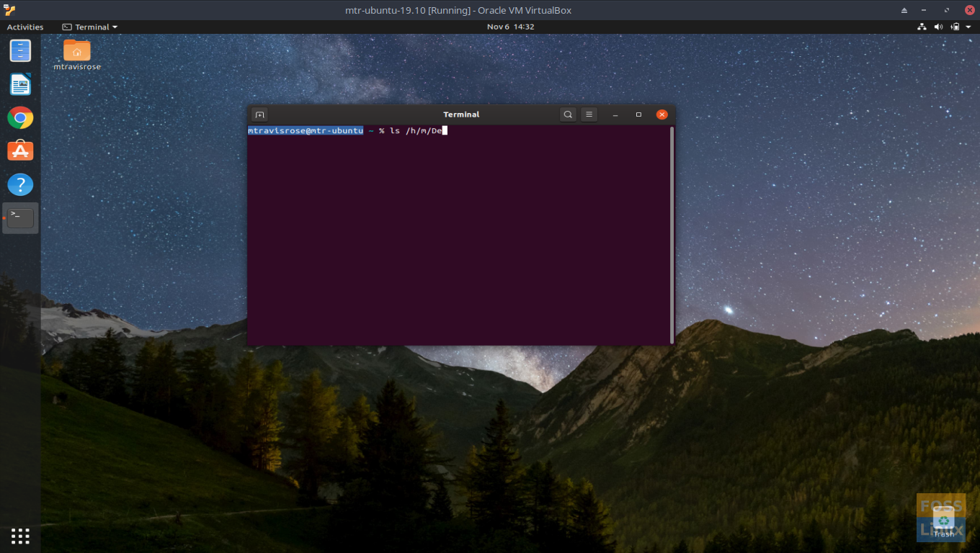Click the Activities button
This screenshot has width=980, height=553.
point(25,27)
